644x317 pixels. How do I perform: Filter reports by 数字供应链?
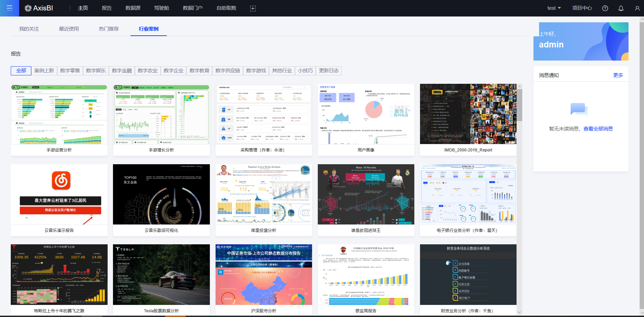coord(228,71)
